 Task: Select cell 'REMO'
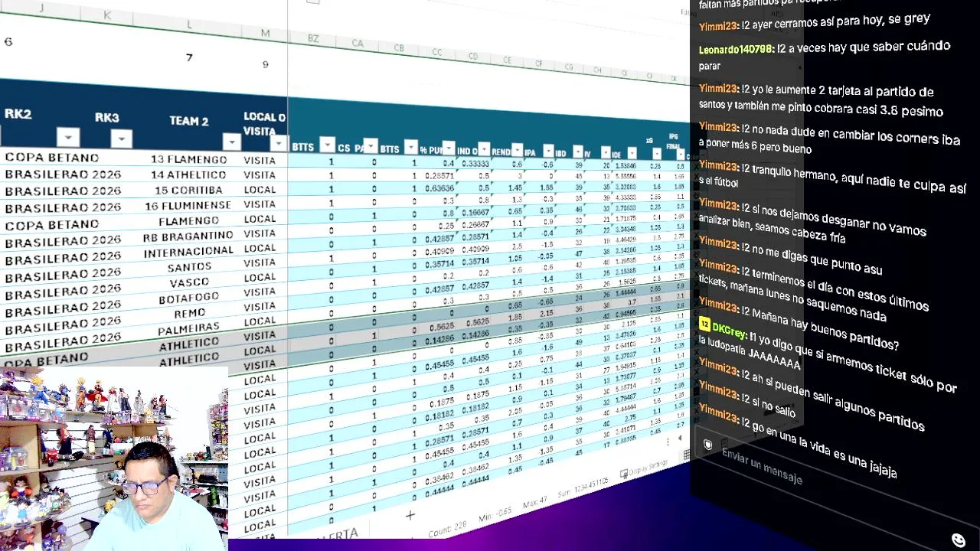pos(189,313)
